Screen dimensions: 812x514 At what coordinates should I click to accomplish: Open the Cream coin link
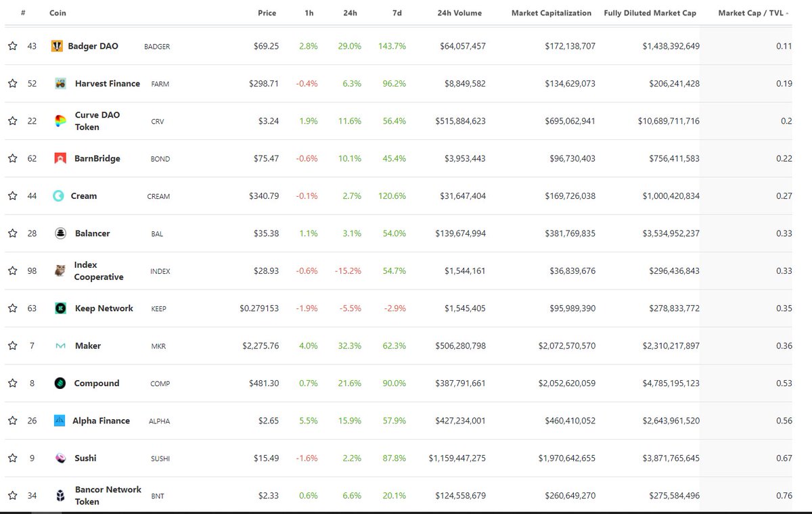[84, 196]
